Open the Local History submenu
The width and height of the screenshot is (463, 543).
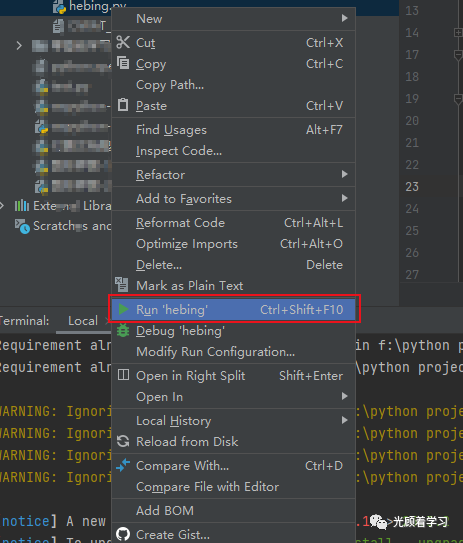[x=234, y=421]
